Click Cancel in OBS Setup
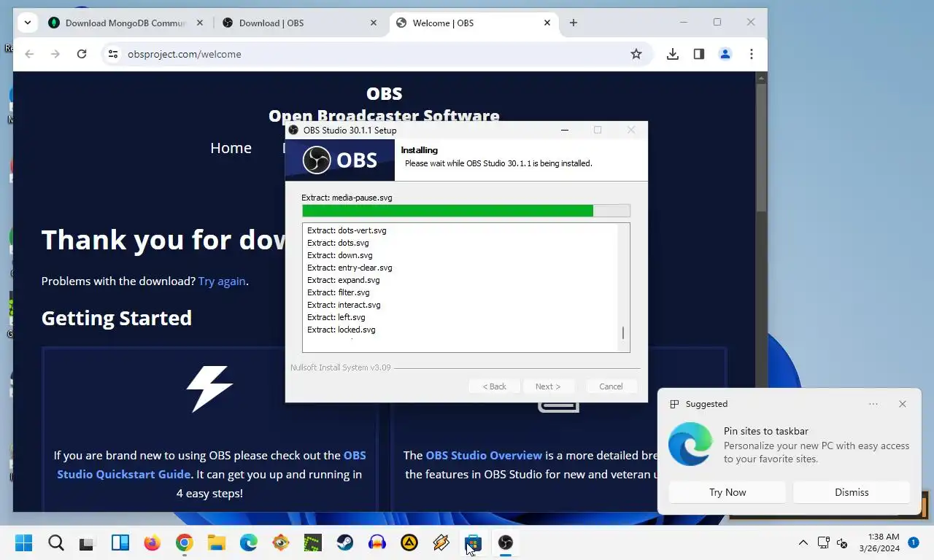 tap(611, 386)
